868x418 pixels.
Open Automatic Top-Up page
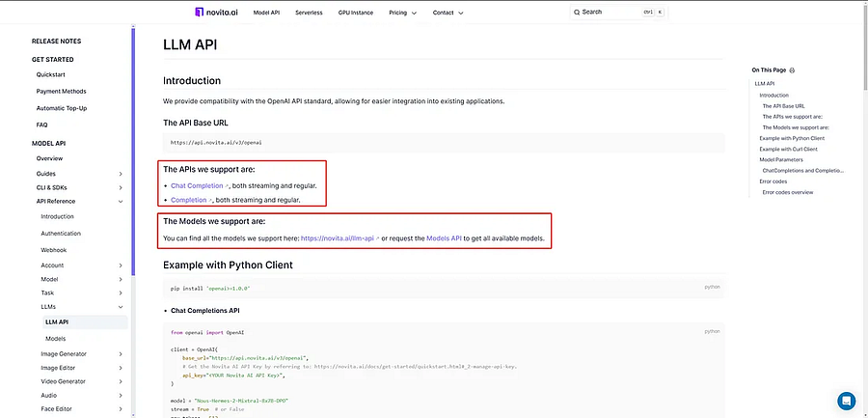(62, 108)
